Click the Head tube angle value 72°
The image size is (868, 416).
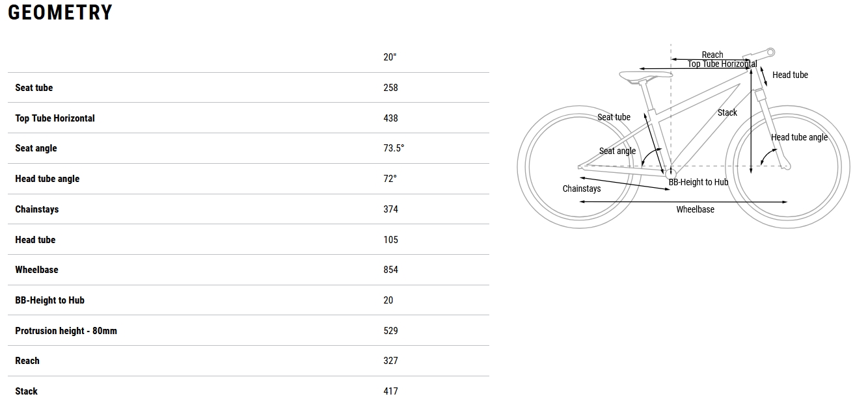tap(390, 179)
